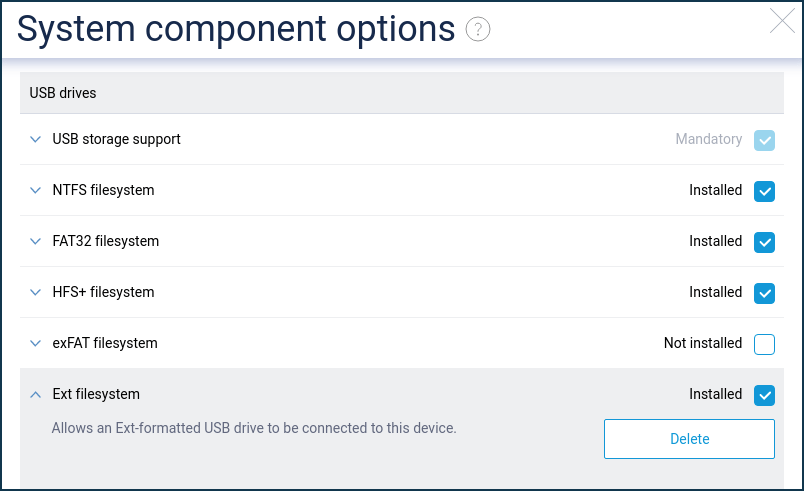
Task: Expand USB storage support details
Action: (36, 140)
